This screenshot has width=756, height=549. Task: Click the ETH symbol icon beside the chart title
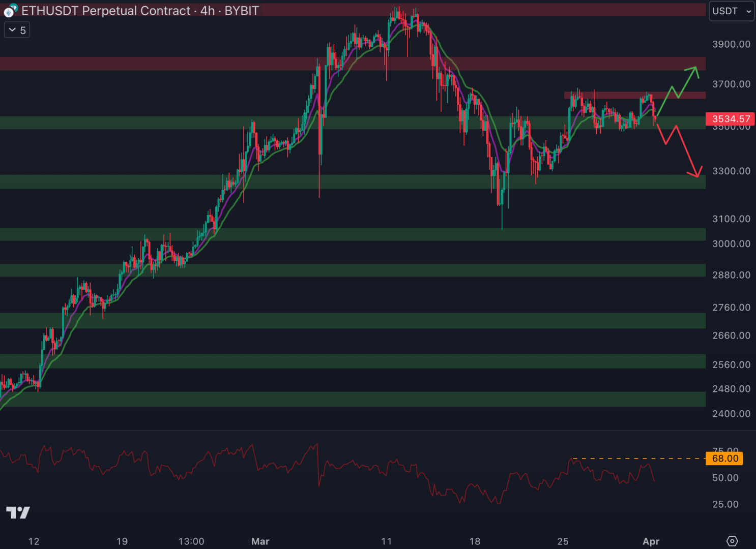(10, 10)
